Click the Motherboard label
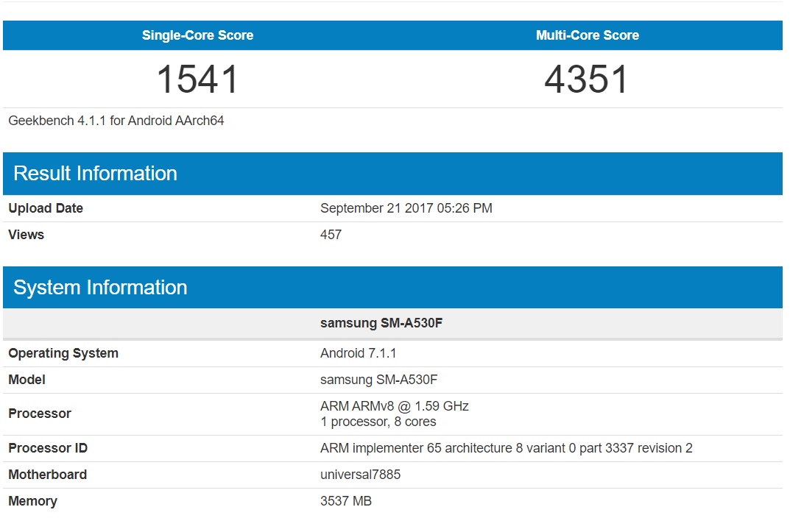Image resolution: width=790 pixels, height=532 pixels. click(x=47, y=475)
